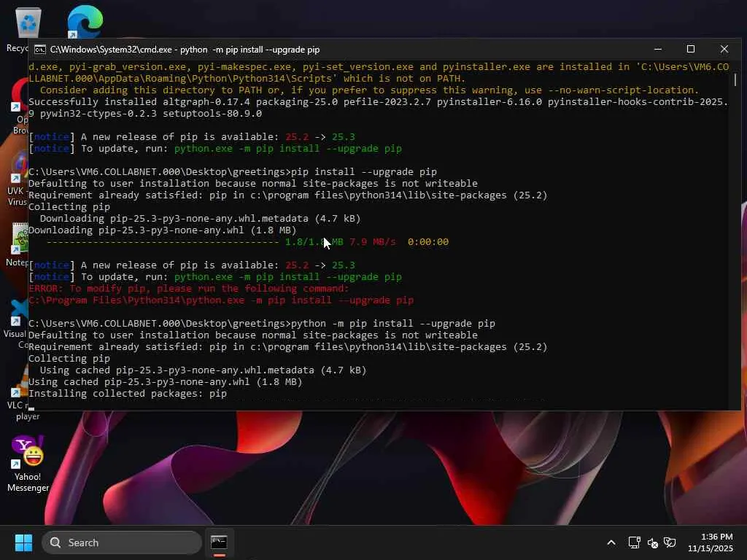
Task: Open the clock showing 1:36 PM
Action: click(711, 542)
